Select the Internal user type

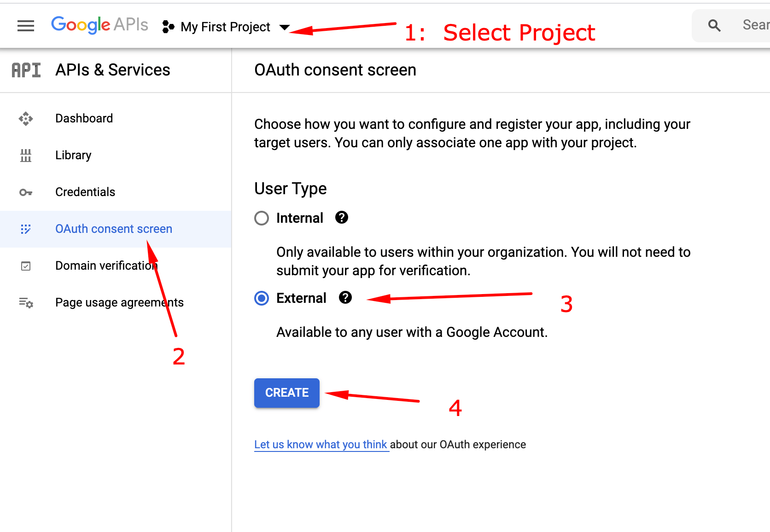[x=262, y=218]
